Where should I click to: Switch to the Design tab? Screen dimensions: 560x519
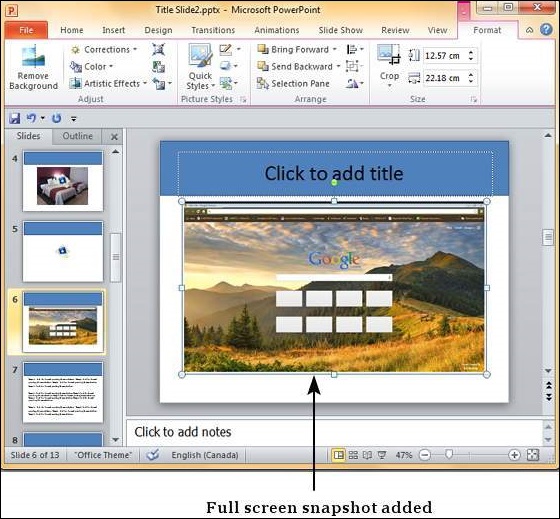[x=158, y=30]
